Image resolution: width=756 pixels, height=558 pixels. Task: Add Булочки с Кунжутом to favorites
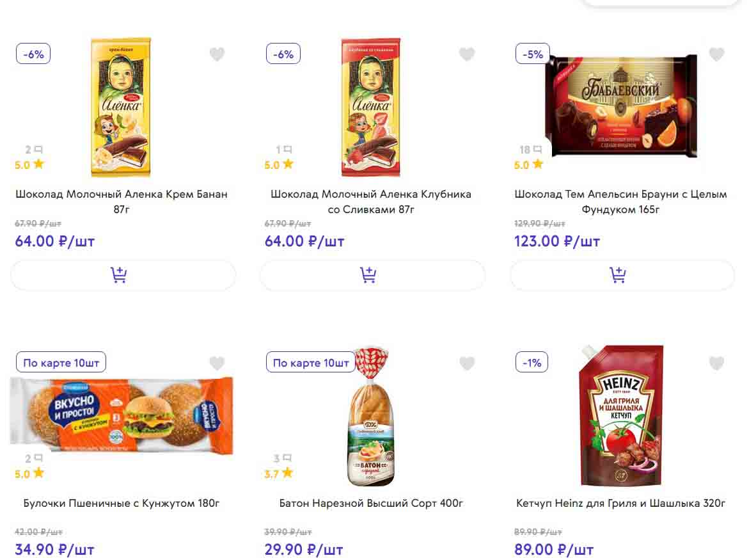pos(217,363)
